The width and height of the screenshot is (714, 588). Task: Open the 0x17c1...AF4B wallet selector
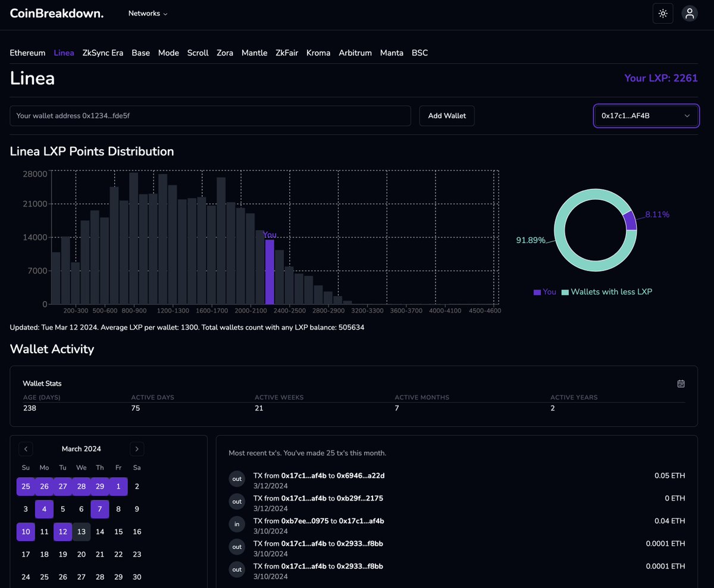[646, 116]
